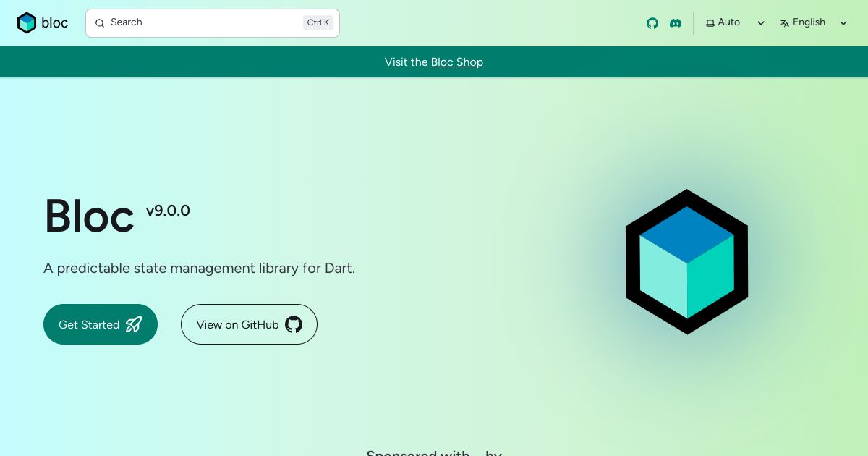Click the bloc site title text
868x456 pixels.
(55, 23)
